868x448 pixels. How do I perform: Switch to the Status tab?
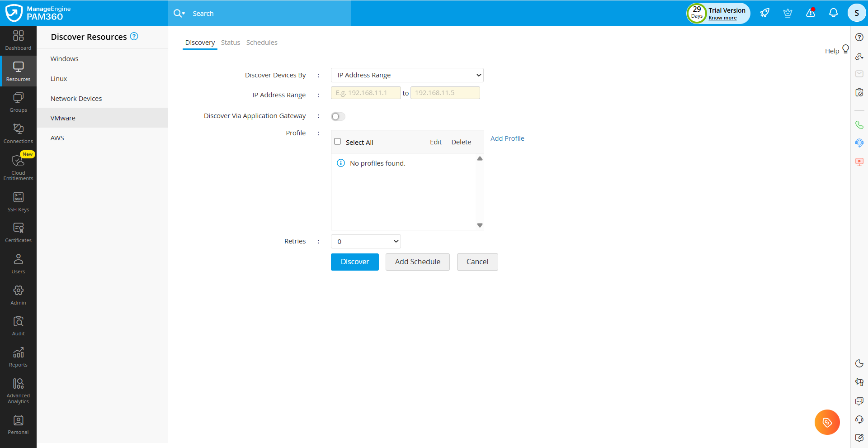click(x=231, y=43)
